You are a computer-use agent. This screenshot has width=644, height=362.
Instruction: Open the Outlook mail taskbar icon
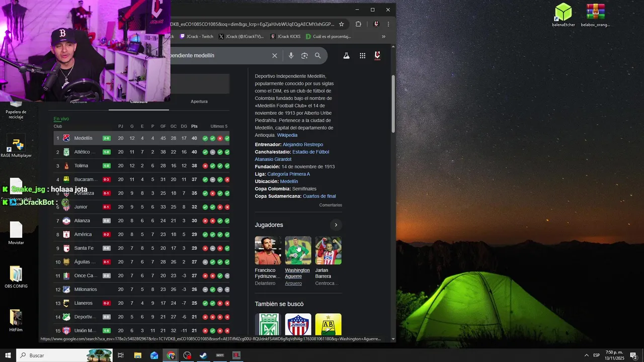click(x=154, y=355)
